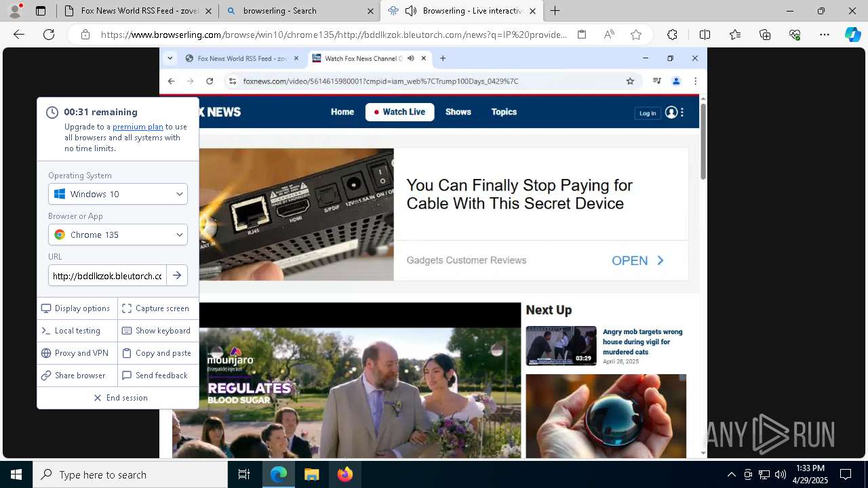The height and width of the screenshot is (488, 868).
Task: Open Chrome profile icon
Action: (x=676, y=81)
